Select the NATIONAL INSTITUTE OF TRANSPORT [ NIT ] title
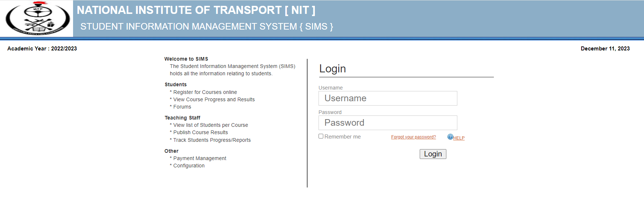This screenshot has height=201, width=644. [196, 10]
